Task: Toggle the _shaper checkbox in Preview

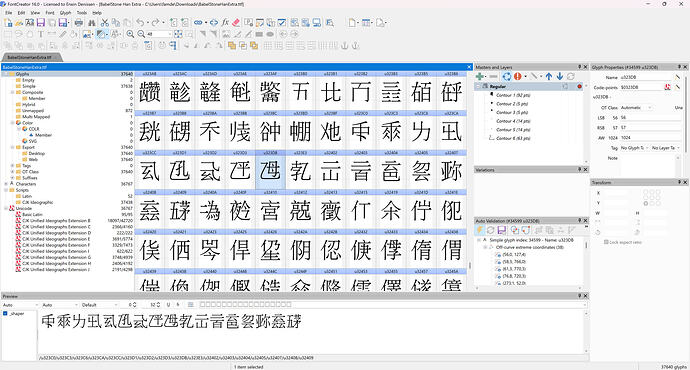Action: pos(5,314)
